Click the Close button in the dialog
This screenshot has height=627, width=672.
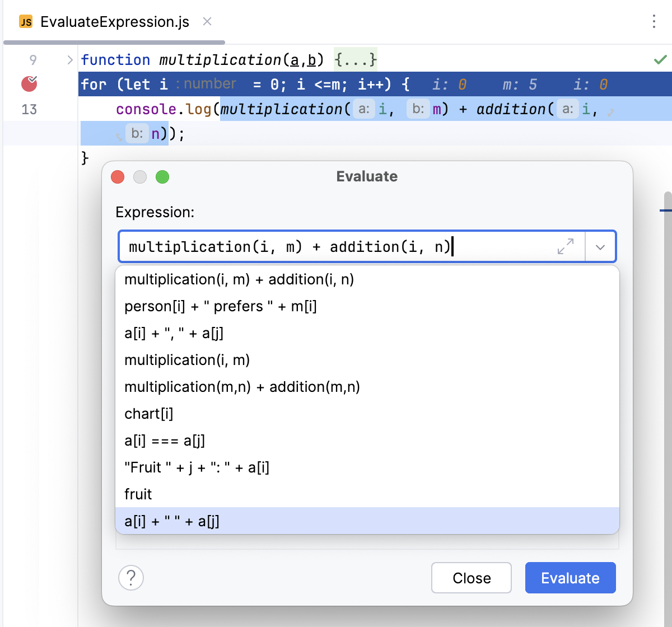tap(471, 578)
